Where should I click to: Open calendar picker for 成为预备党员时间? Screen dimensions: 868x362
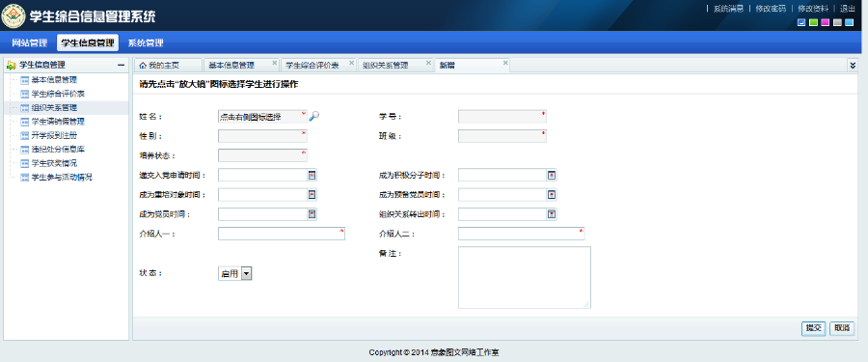pos(552,195)
